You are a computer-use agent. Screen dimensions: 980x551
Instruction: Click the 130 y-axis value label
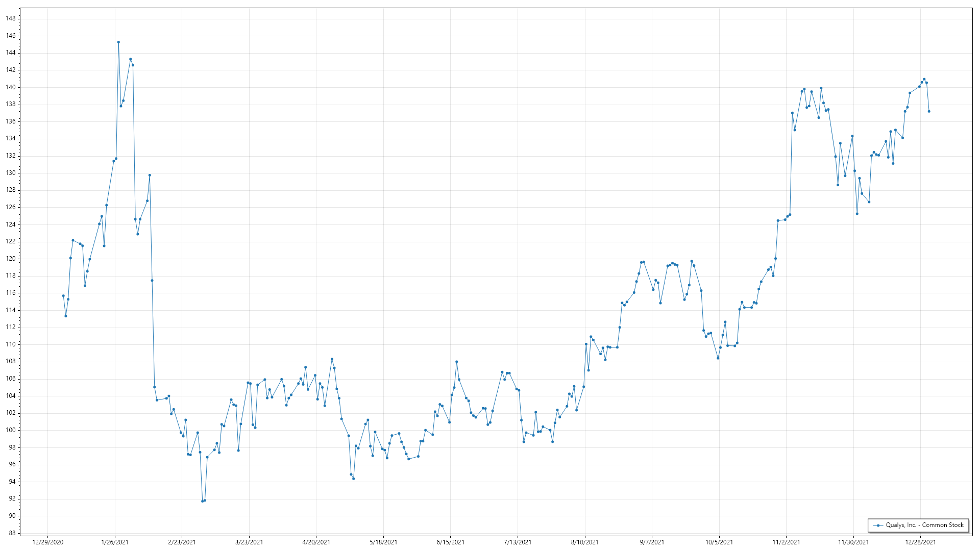(x=11, y=173)
